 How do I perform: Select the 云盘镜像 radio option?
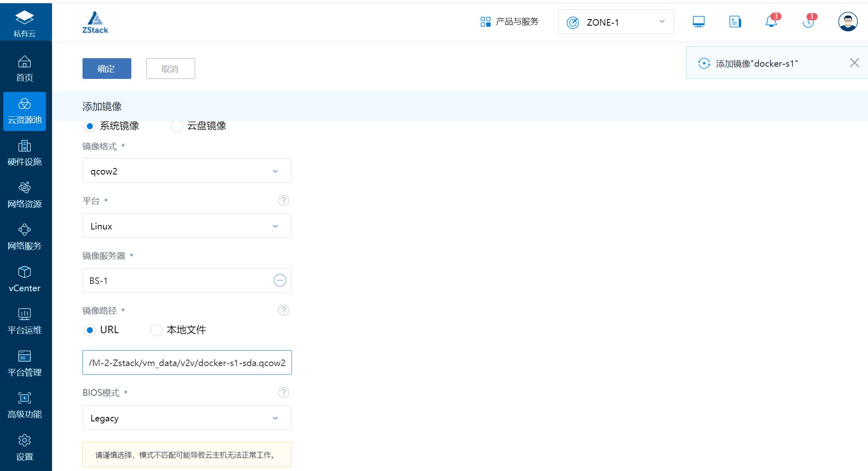pyautogui.click(x=176, y=126)
